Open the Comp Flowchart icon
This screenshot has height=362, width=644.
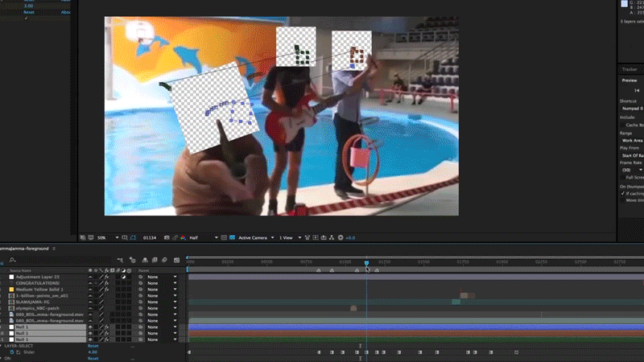[x=332, y=237]
